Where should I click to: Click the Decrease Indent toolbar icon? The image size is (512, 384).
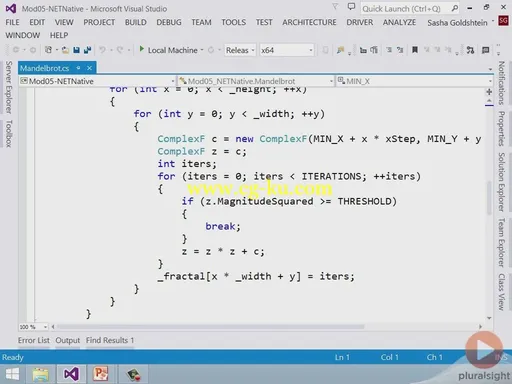point(363,50)
